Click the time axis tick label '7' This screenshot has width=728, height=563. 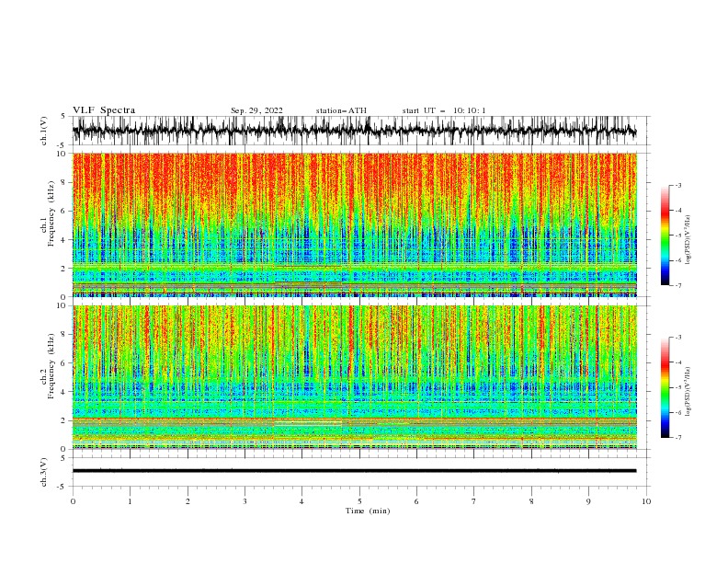click(x=474, y=501)
